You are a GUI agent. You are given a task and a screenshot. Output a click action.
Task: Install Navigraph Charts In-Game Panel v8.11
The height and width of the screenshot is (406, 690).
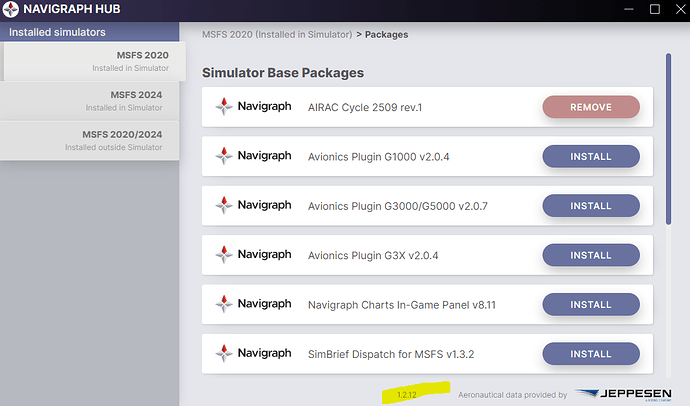click(x=591, y=304)
